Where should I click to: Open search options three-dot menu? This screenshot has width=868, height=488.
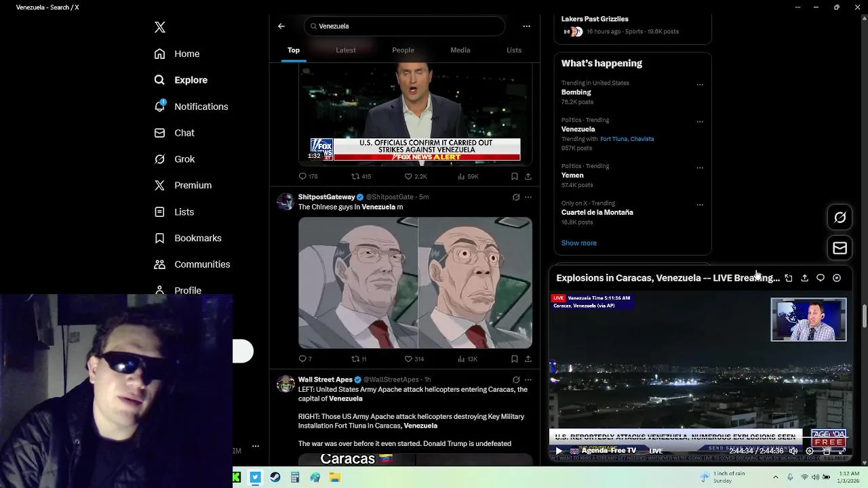coord(526,26)
